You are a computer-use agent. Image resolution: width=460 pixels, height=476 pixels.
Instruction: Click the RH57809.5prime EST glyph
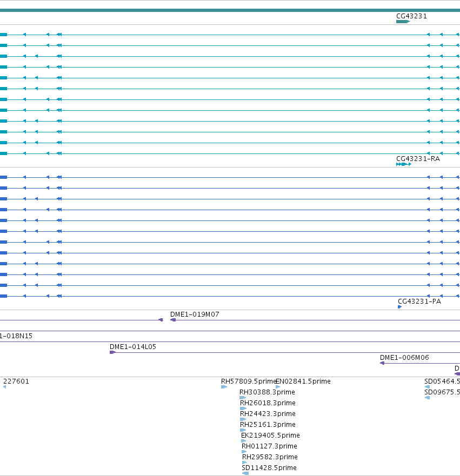pyautogui.click(x=224, y=387)
